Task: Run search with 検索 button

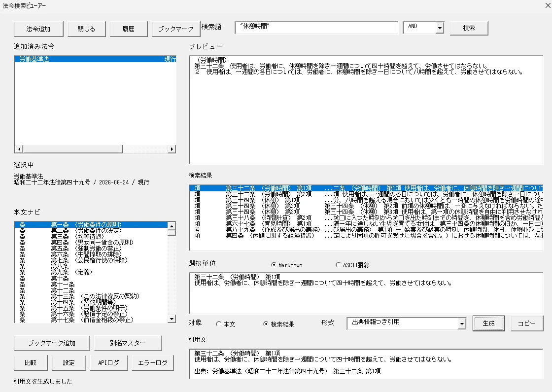Action: point(469,28)
